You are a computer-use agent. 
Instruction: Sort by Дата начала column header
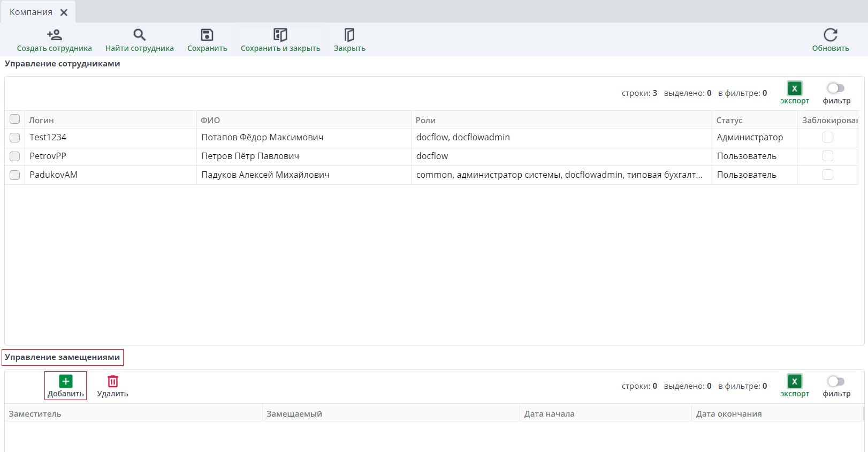pyautogui.click(x=549, y=414)
